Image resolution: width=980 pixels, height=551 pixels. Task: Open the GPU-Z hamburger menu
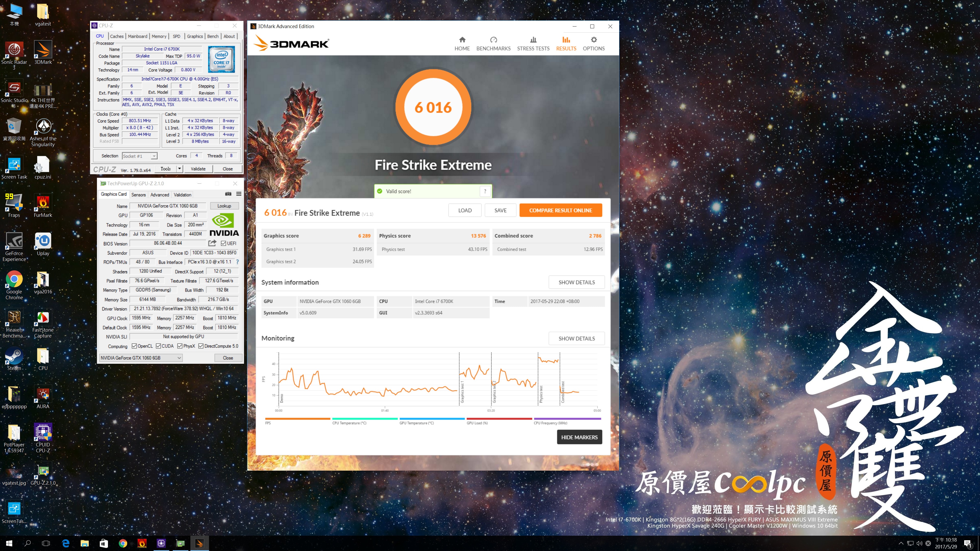point(239,194)
